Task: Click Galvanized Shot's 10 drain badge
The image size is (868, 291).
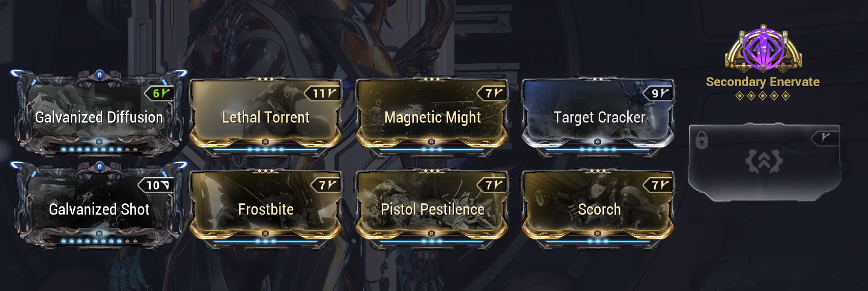Action: tap(156, 185)
